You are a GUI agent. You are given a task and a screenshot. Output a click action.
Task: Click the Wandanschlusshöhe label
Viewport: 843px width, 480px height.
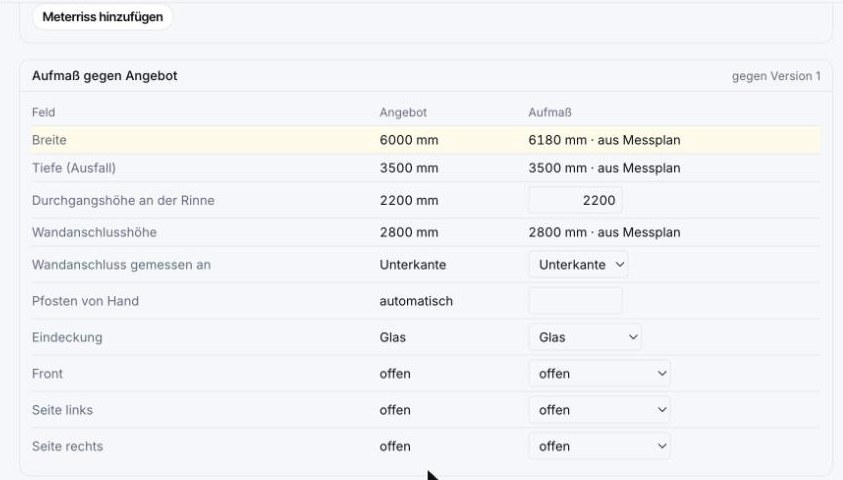click(94, 232)
